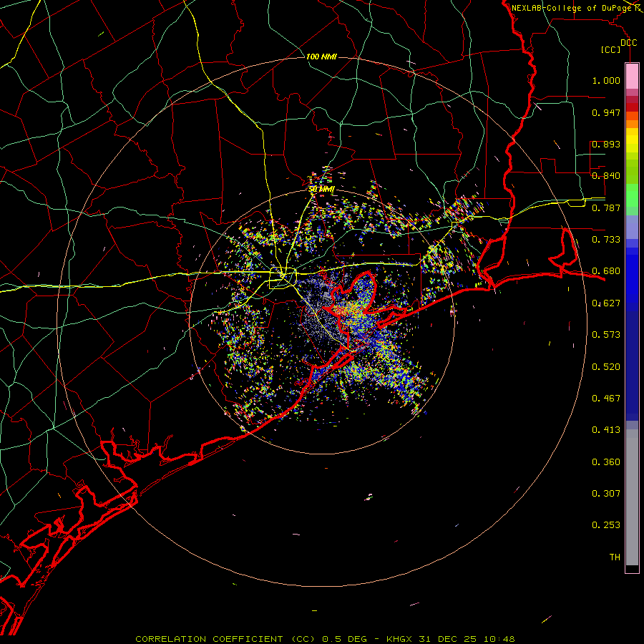The height and width of the screenshot is (644, 644).
Task: Select the 0.360 legend value
Action: [606, 462]
